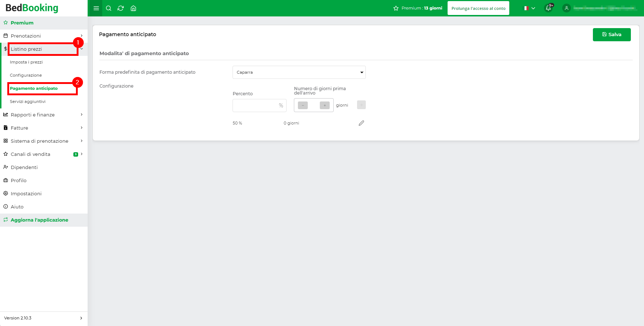The image size is (644, 326).
Task: Expand the Prenotazioni menu chevron
Action: click(81, 36)
